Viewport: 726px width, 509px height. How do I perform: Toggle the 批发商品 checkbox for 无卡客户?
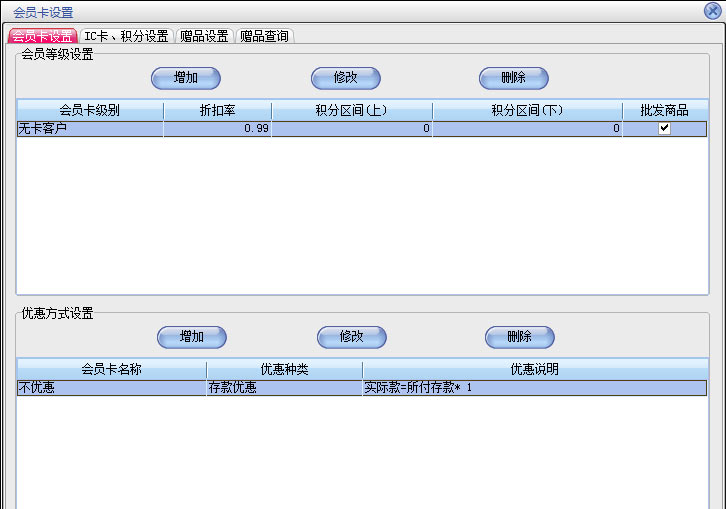pyautogui.click(x=664, y=128)
